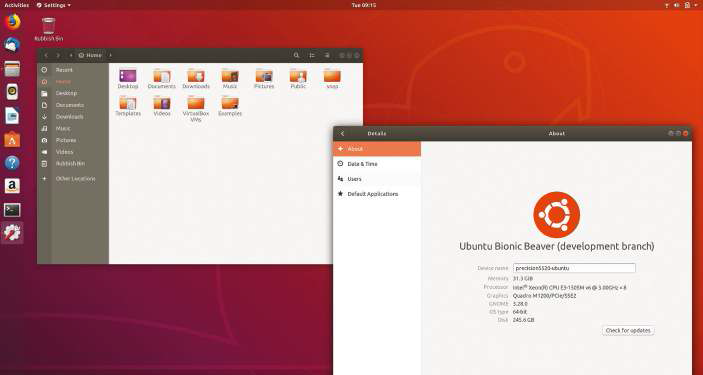Open Users in Details sidebar

coord(377,179)
